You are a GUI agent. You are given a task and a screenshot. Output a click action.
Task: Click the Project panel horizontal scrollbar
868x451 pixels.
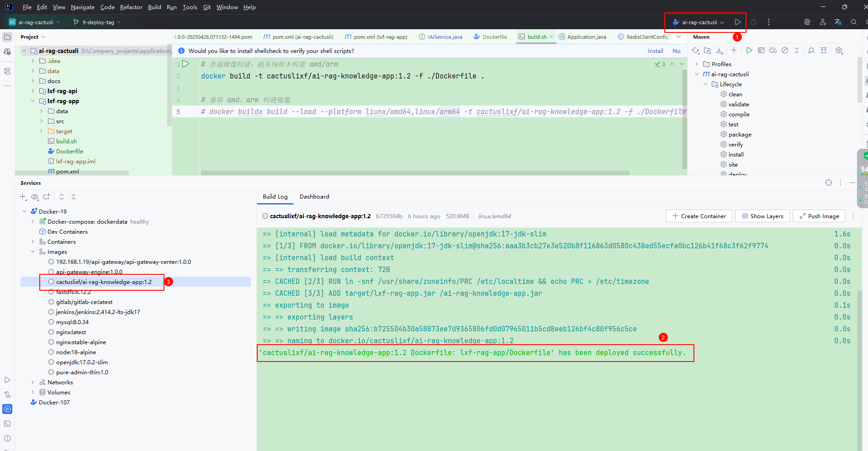point(72,173)
